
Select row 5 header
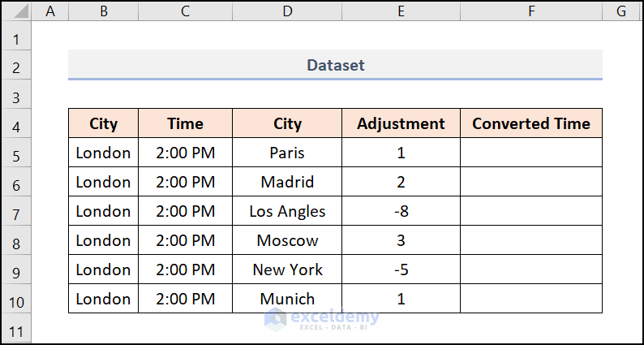pos(17,153)
